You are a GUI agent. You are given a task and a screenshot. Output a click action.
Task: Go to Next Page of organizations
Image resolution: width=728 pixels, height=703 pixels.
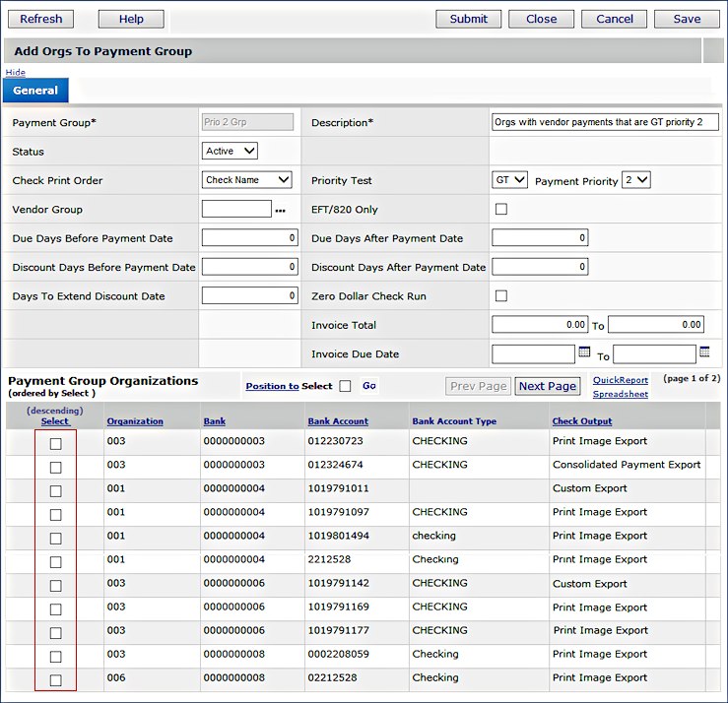point(547,386)
